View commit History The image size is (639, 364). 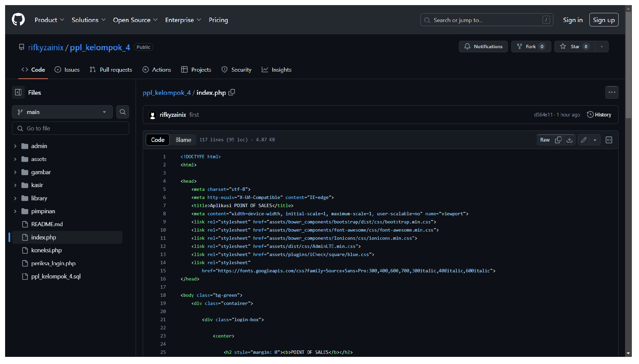click(x=599, y=115)
